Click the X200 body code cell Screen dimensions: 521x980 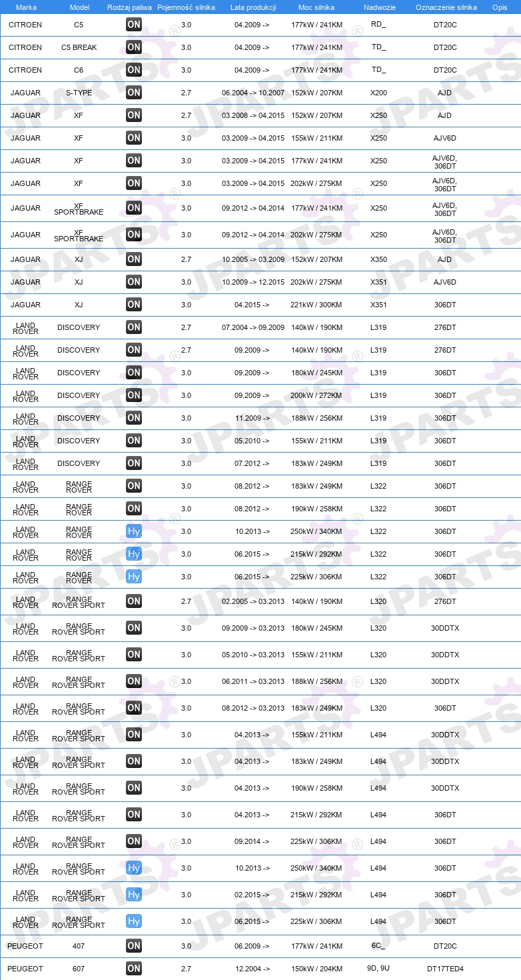378,93
